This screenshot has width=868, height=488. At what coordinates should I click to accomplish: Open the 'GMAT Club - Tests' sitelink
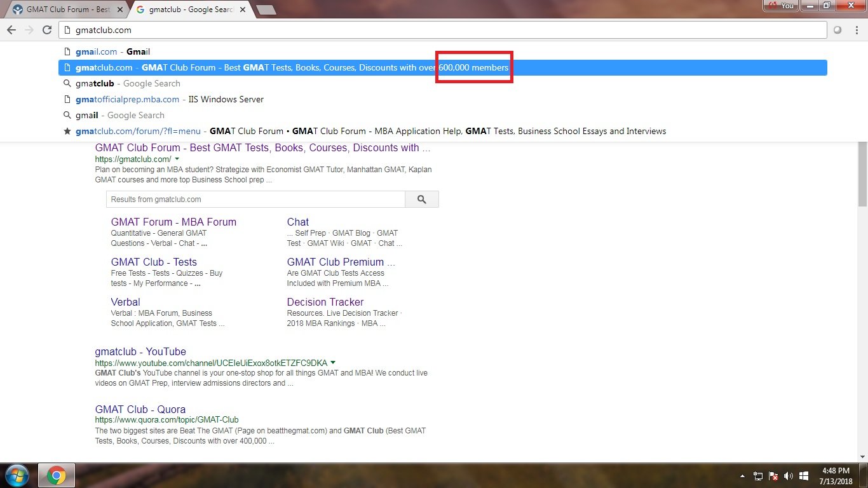click(154, 262)
